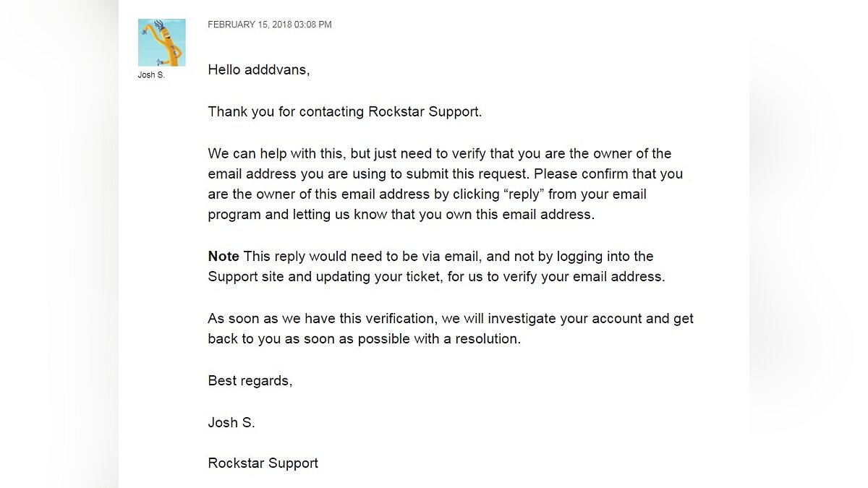Click the Josh S. signature below "Best regards"

231,423
